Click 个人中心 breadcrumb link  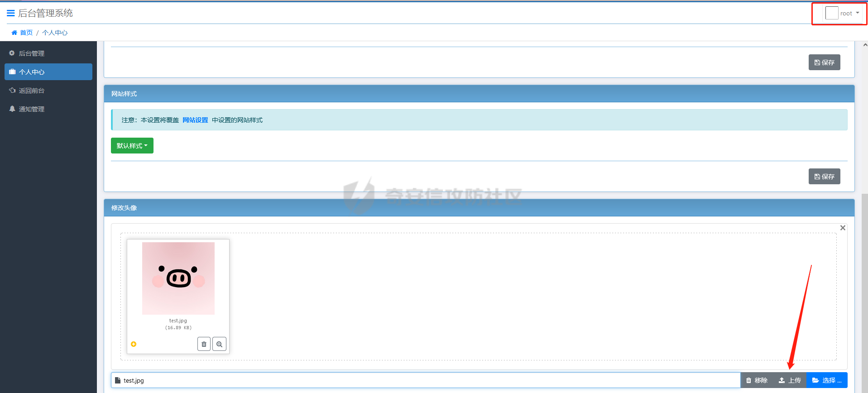(55, 33)
